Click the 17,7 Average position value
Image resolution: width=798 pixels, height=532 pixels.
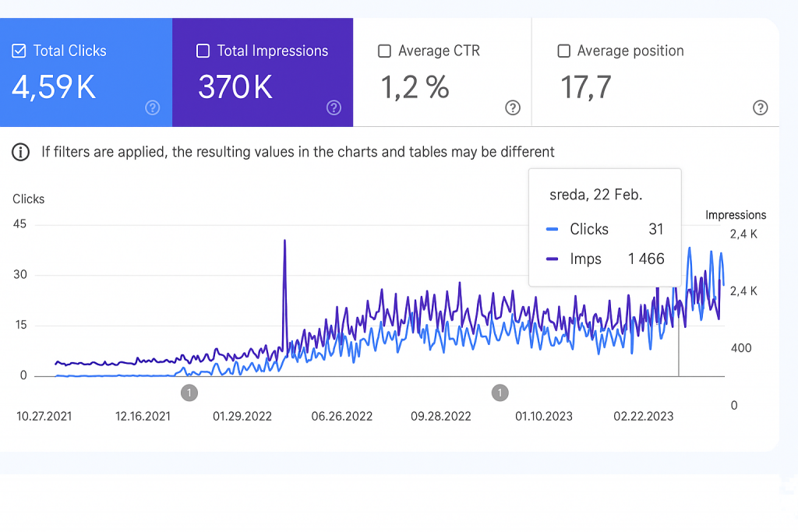(x=588, y=87)
